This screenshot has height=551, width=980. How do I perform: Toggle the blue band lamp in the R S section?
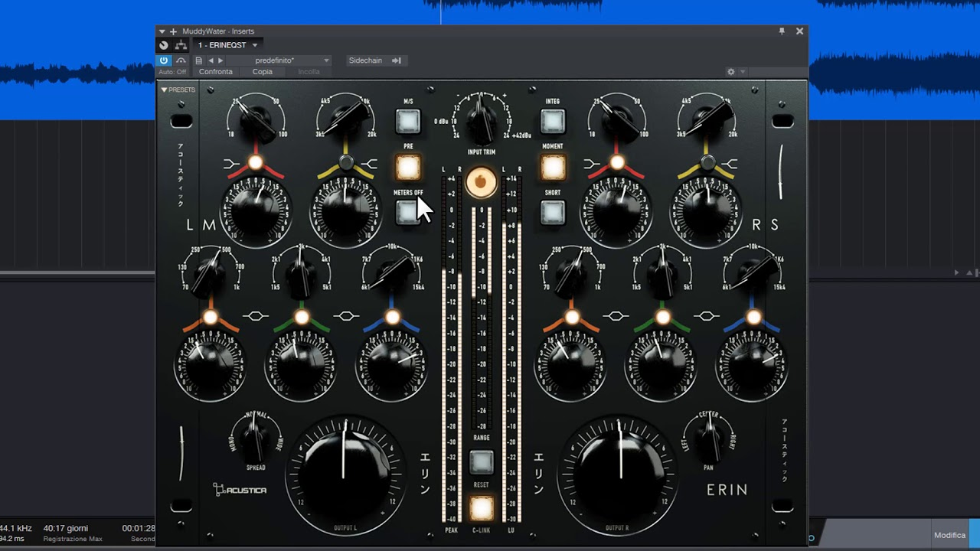click(754, 317)
